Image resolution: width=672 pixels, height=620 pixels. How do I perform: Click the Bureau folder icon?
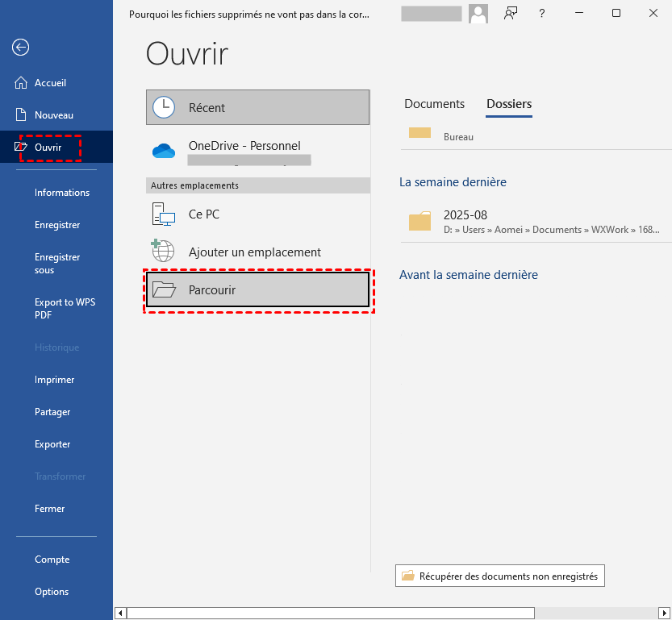[419, 133]
